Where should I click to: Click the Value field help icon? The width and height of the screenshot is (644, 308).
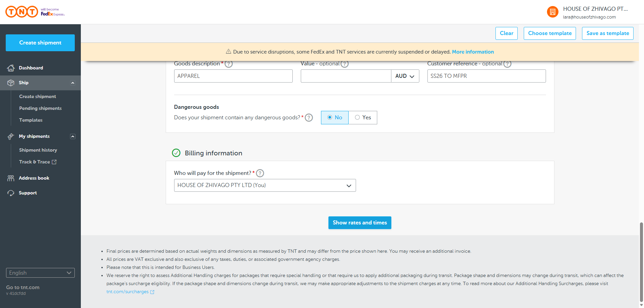[x=344, y=64]
